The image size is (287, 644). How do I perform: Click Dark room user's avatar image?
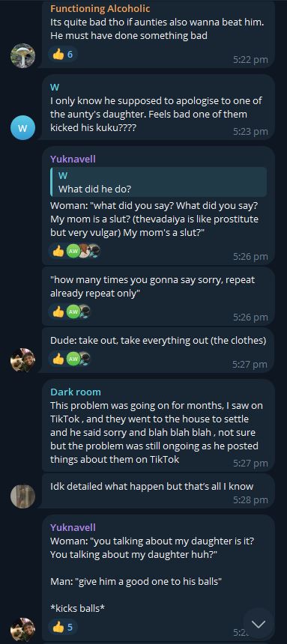22,496
